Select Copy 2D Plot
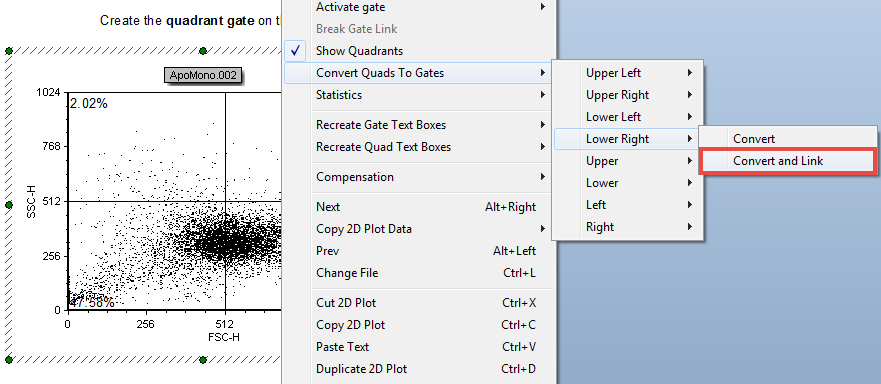Viewport: 881px width, 384px height. coord(419,325)
